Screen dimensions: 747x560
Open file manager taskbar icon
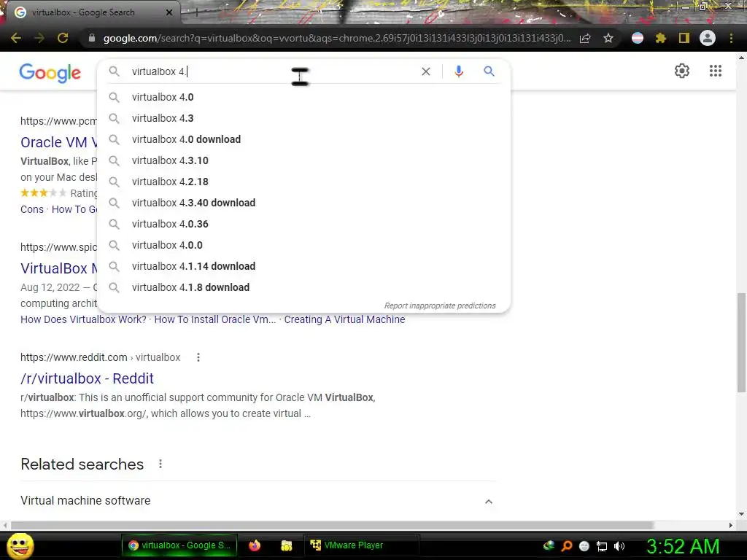pyautogui.click(x=286, y=545)
